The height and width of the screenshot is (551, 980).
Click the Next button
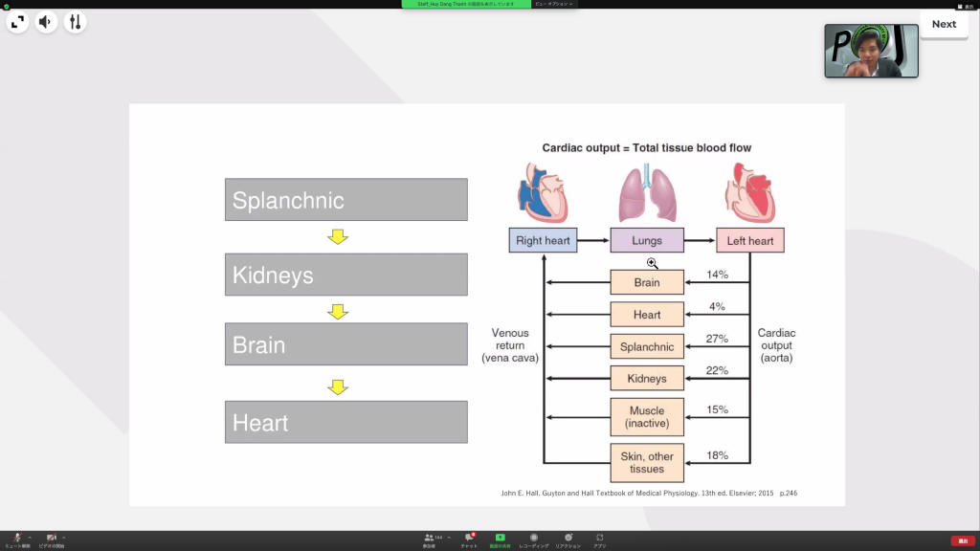click(x=944, y=24)
